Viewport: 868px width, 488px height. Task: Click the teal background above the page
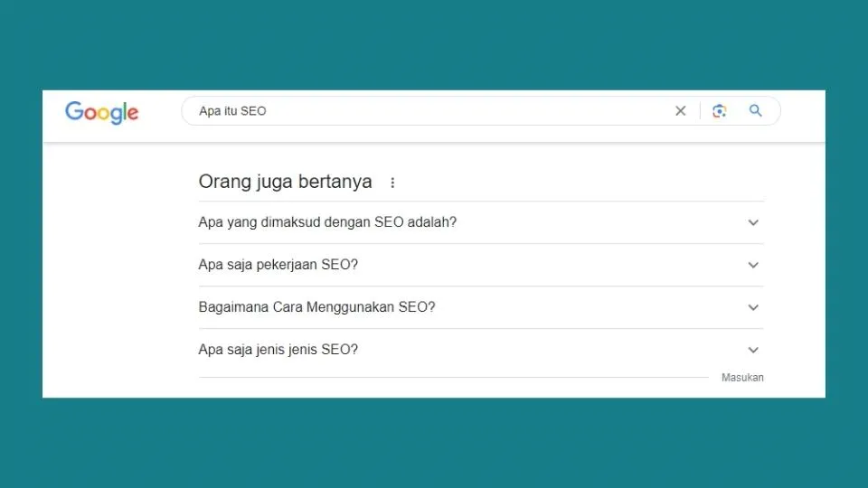434,45
